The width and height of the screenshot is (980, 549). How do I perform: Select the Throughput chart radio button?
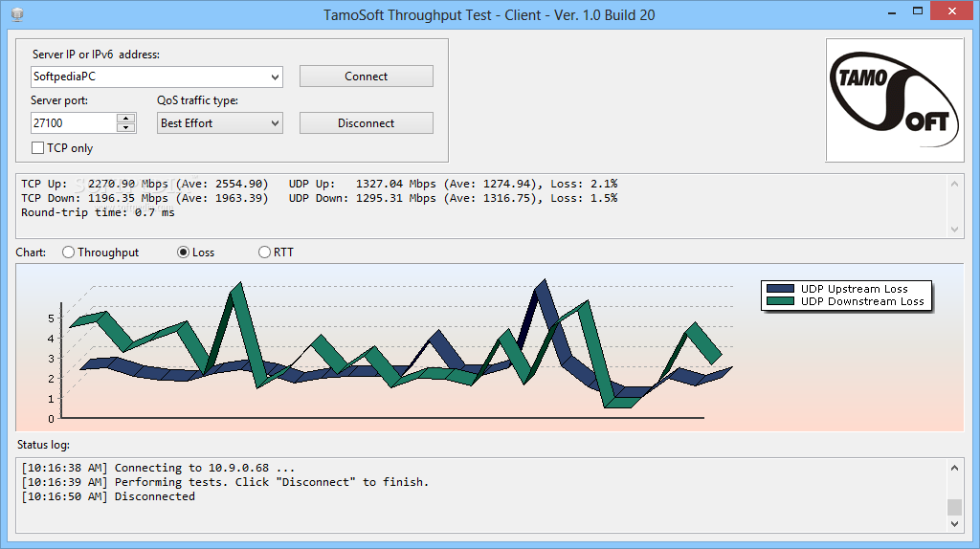pyautogui.click(x=68, y=253)
